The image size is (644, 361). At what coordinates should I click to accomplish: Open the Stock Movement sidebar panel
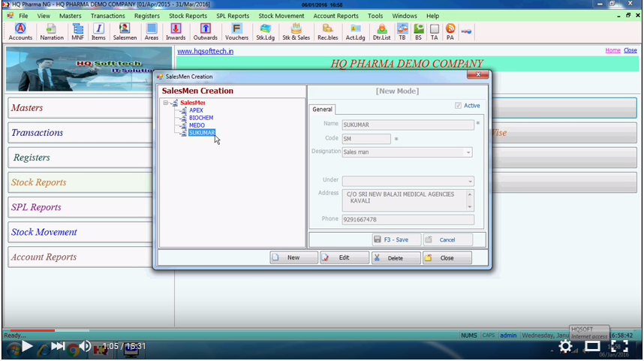click(x=80, y=232)
